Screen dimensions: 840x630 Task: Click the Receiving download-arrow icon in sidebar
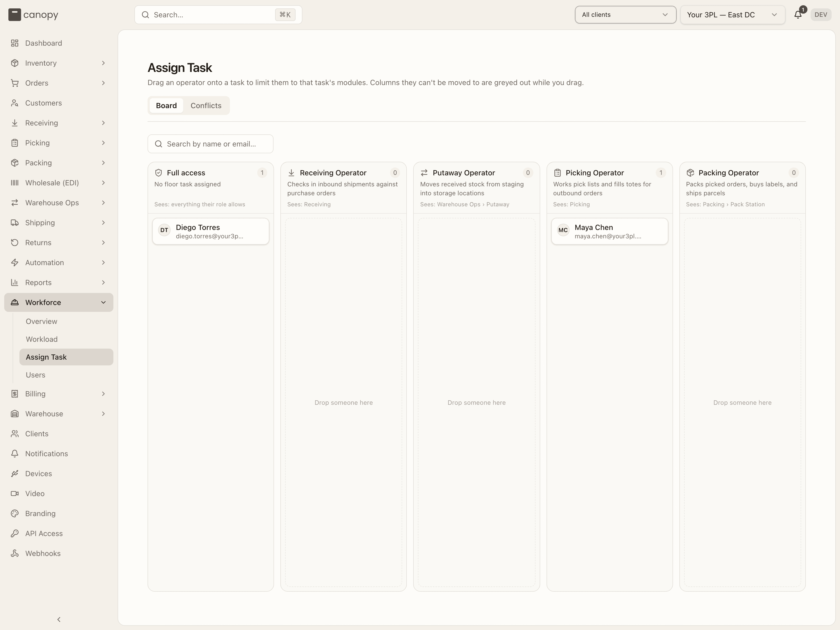pyautogui.click(x=15, y=123)
